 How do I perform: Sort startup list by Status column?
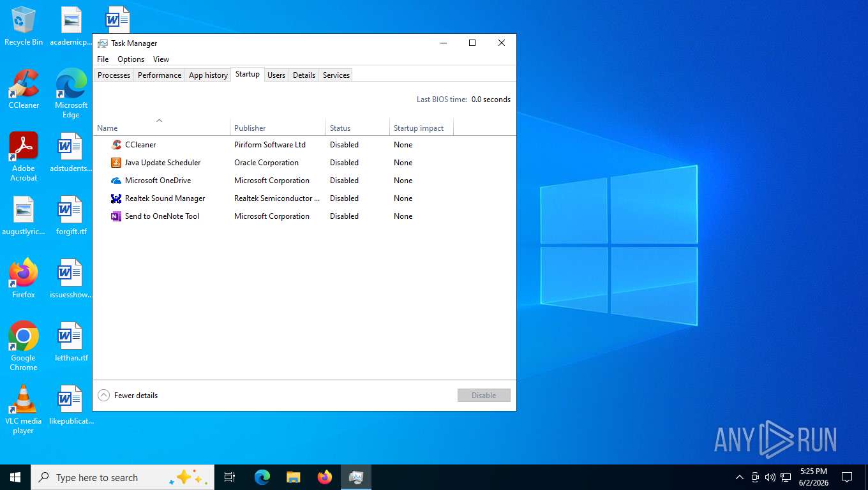click(357, 126)
